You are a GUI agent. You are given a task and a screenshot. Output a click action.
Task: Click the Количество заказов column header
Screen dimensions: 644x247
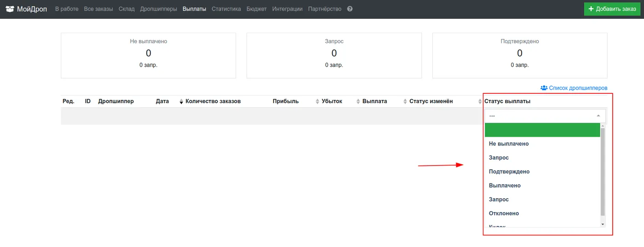tap(213, 101)
